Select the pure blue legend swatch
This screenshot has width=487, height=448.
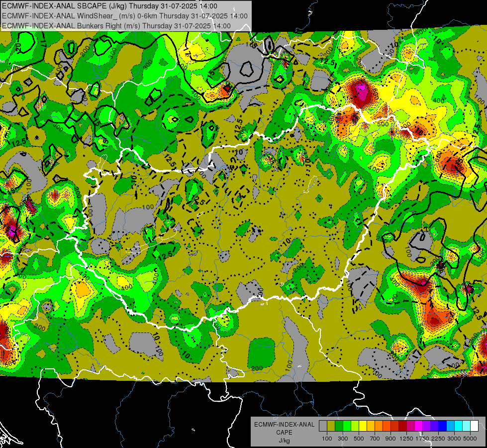(x=443, y=426)
